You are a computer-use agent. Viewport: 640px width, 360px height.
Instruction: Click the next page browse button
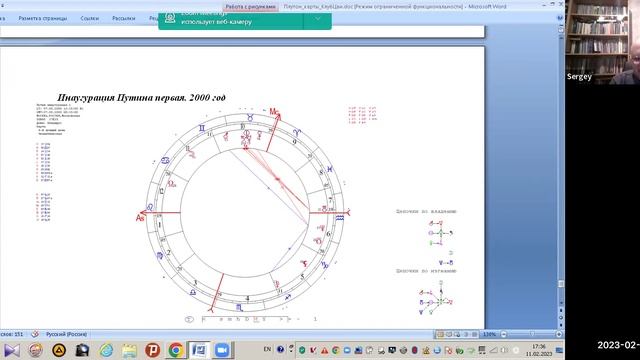click(x=561, y=324)
